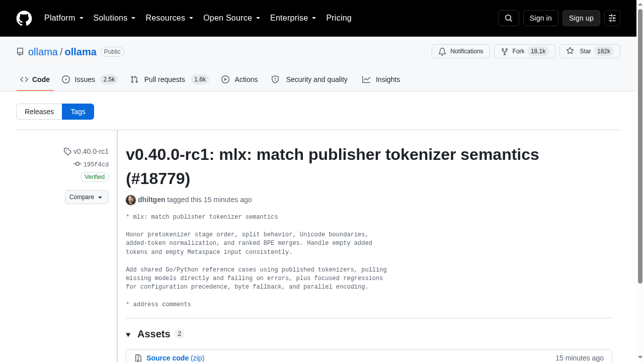Click the zip file icon

click(138, 358)
